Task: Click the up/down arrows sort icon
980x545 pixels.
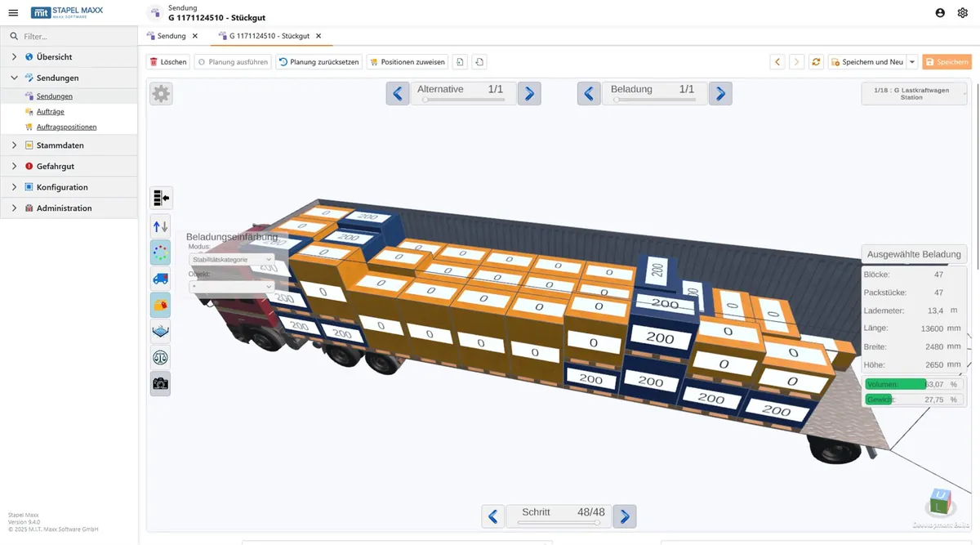Action: 161,226
